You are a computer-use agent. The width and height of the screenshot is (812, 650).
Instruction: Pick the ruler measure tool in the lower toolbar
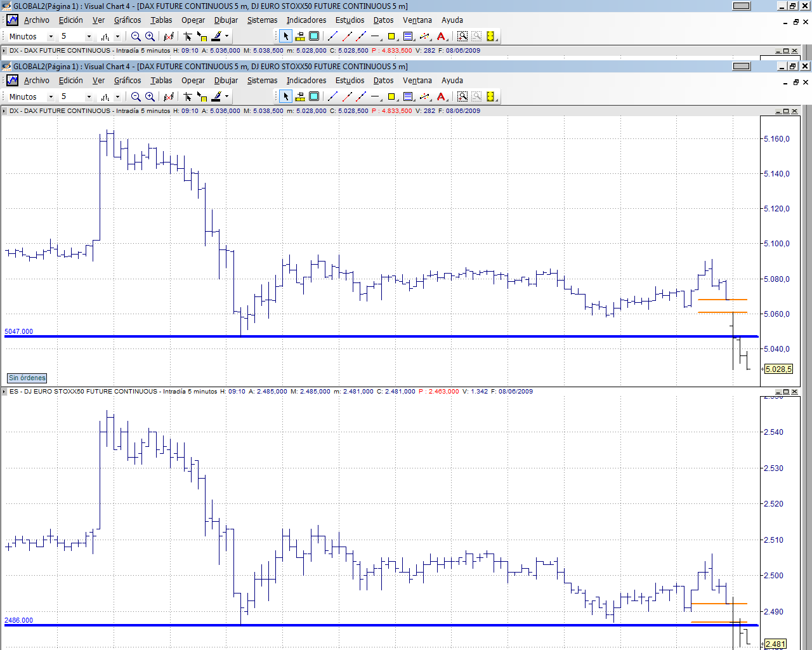point(300,96)
